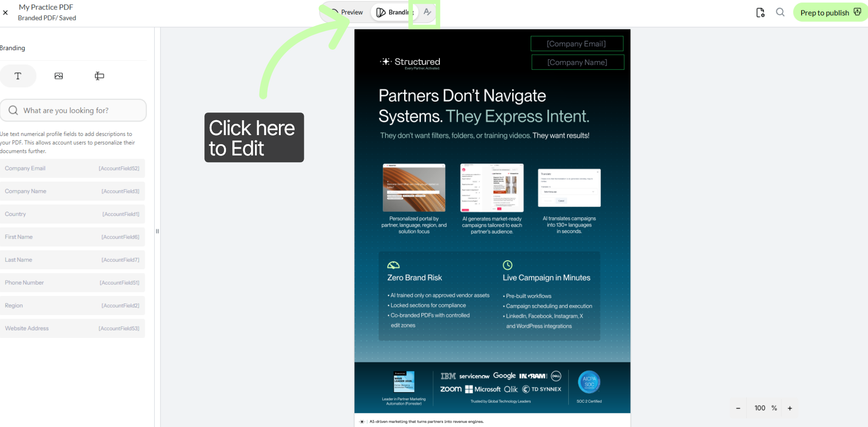The height and width of the screenshot is (427, 868).
Task: Select the Country profile field
Action: click(x=72, y=214)
